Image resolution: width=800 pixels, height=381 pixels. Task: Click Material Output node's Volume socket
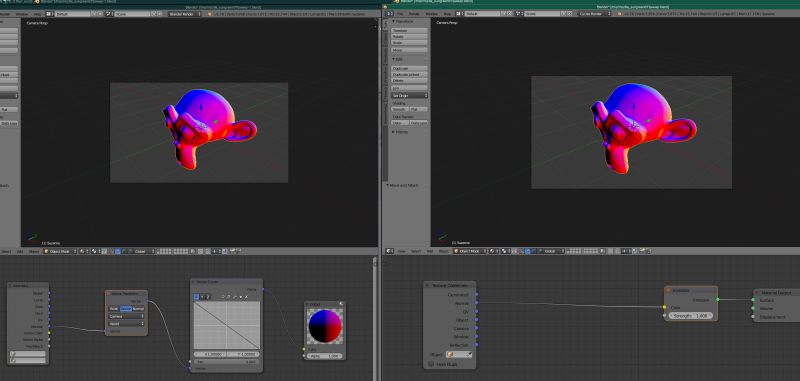(x=754, y=308)
